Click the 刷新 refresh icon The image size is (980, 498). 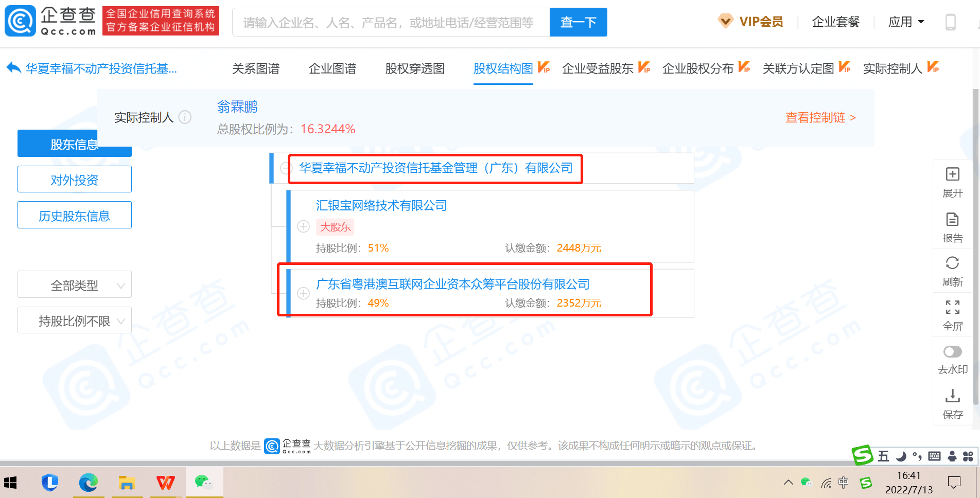coord(952,263)
